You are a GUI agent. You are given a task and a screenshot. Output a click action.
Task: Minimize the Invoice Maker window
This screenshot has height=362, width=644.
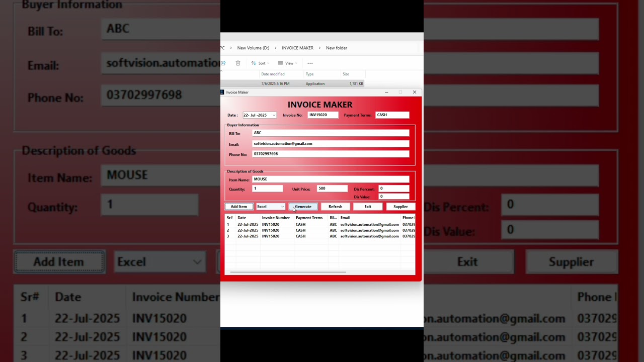coord(386,92)
